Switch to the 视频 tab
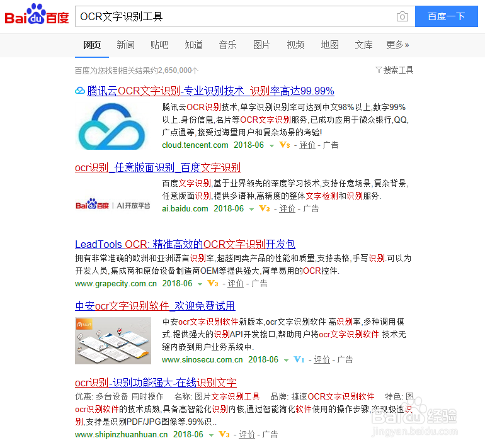 pyautogui.click(x=295, y=45)
